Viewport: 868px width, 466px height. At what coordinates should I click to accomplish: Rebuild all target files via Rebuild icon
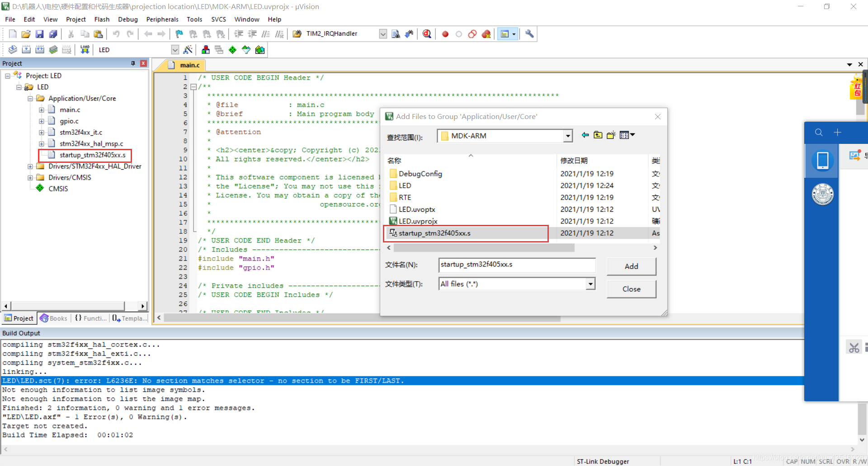40,50
